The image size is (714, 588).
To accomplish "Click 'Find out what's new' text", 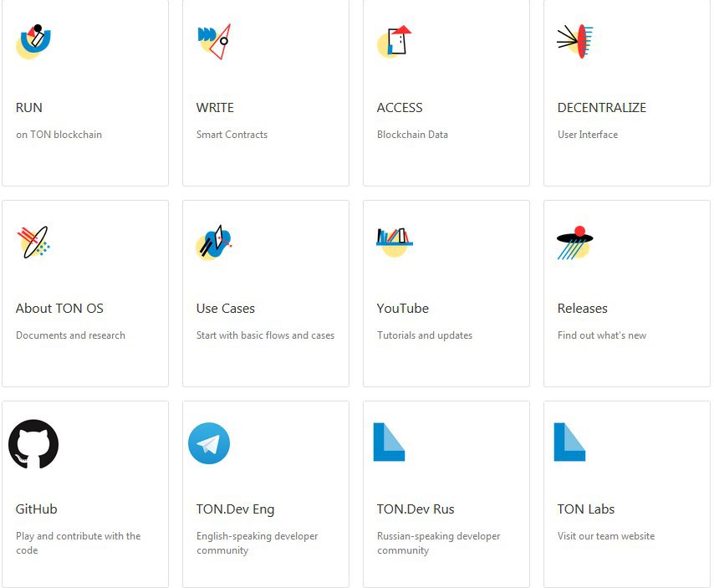I will pyautogui.click(x=602, y=335).
